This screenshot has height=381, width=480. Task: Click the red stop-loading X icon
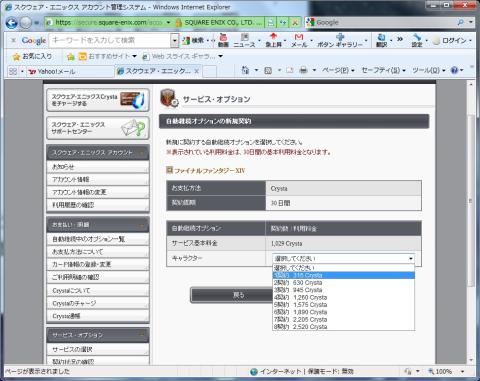pos(295,22)
